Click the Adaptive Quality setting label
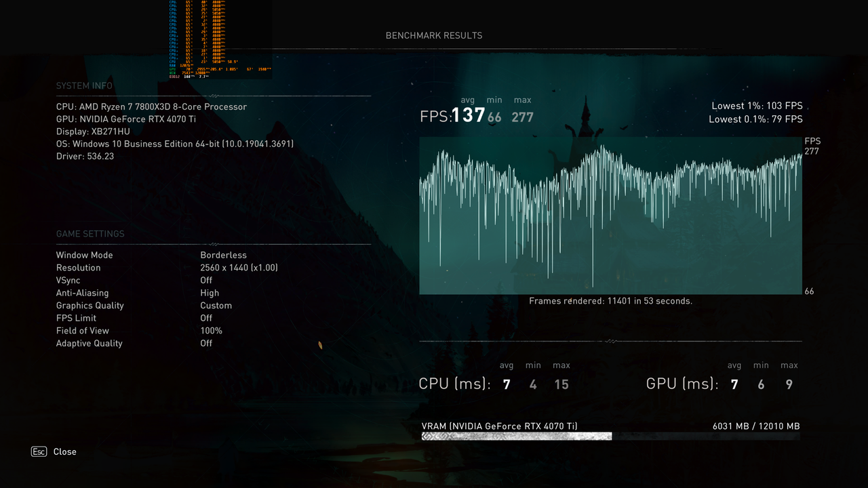 click(x=89, y=343)
